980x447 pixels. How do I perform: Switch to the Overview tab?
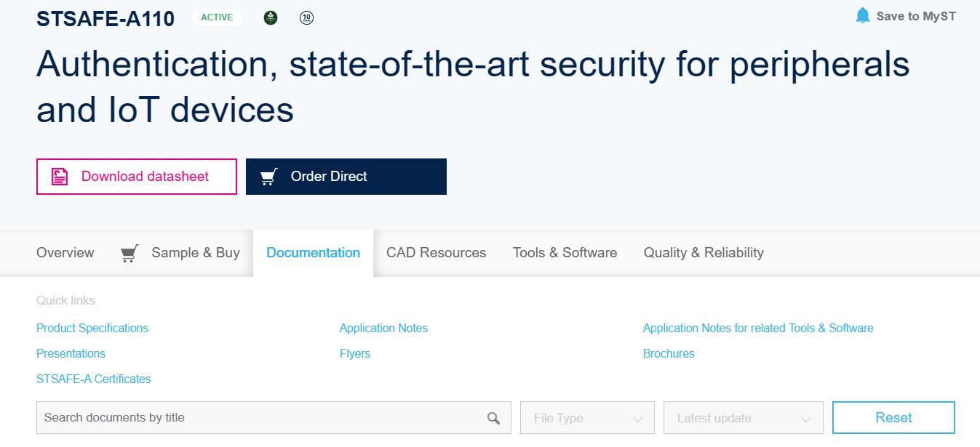(x=65, y=252)
